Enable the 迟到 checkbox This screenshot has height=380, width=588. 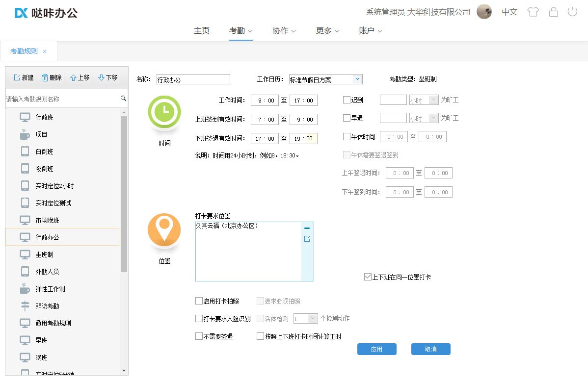coord(347,100)
